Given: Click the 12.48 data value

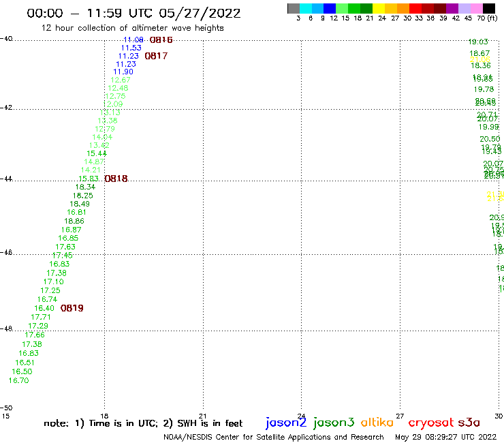Looking at the screenshot, I should 118,88.
